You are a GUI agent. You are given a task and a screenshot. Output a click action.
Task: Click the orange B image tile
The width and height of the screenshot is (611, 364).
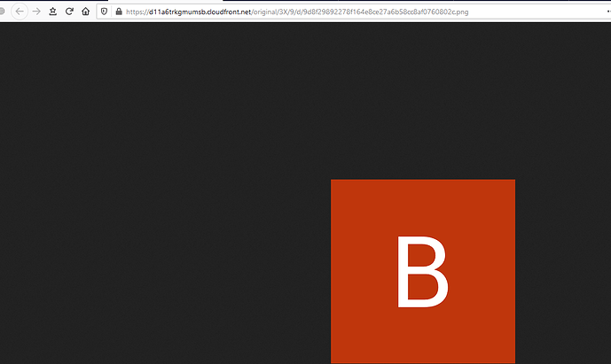click(x=423, y=271)
